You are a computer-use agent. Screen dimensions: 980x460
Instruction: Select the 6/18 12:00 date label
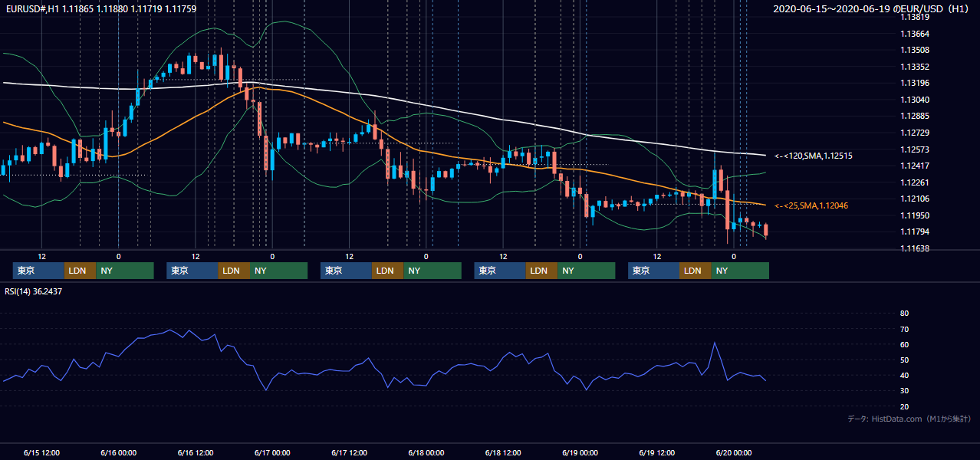(x=503, y=452)
